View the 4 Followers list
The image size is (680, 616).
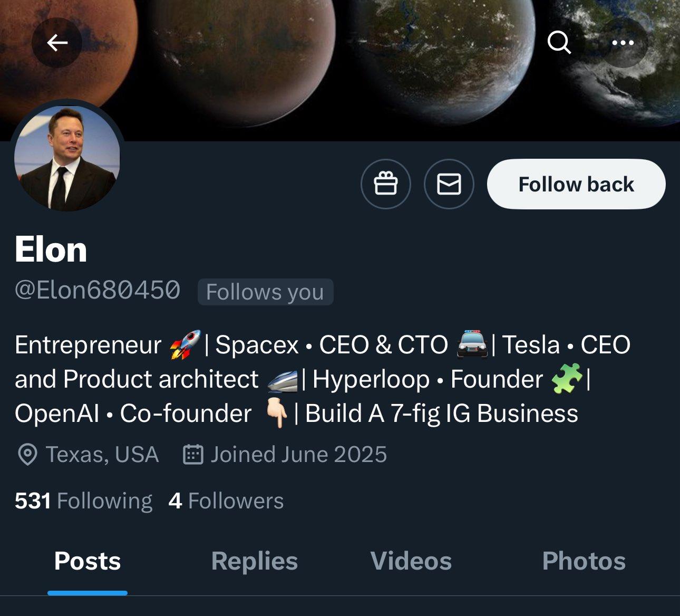tap(226, 501)
